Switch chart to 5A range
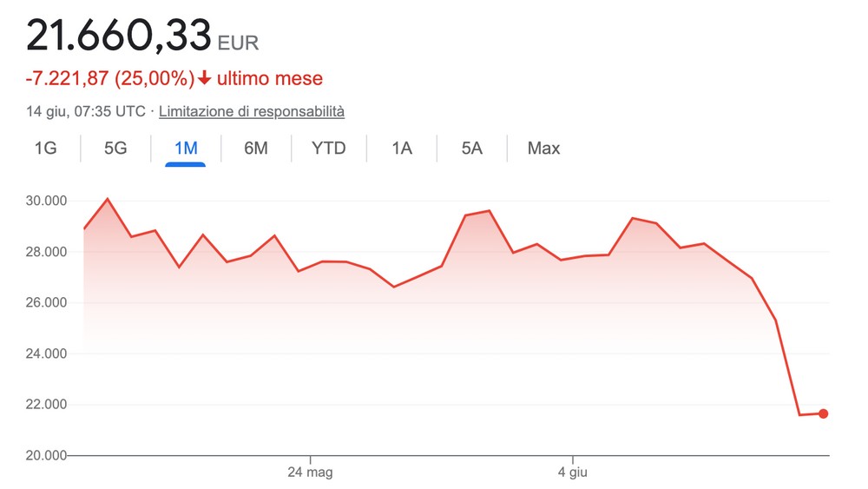This screenshot has width=868, height=489. click(471, 149)
